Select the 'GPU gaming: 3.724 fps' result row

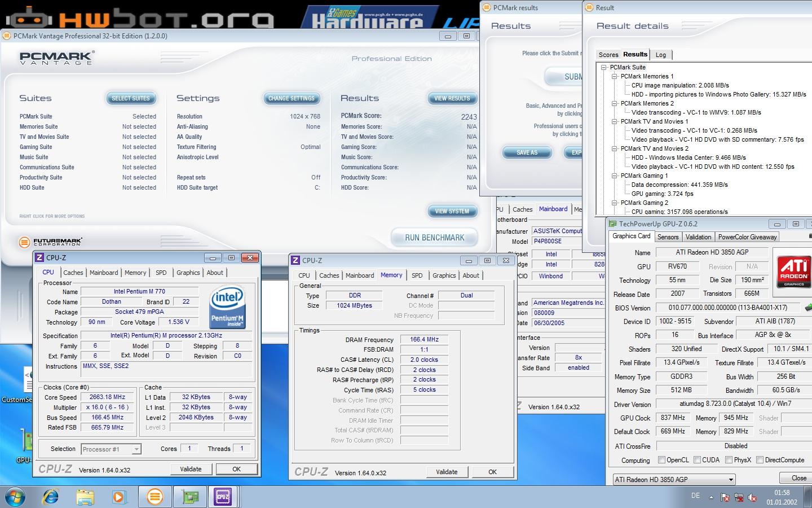(x=663, y=194)
